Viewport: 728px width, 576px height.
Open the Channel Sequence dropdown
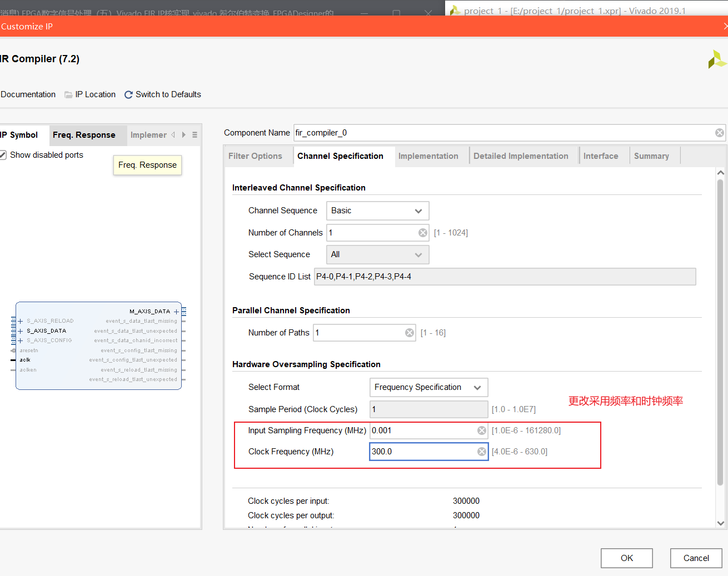click(377, 211)
